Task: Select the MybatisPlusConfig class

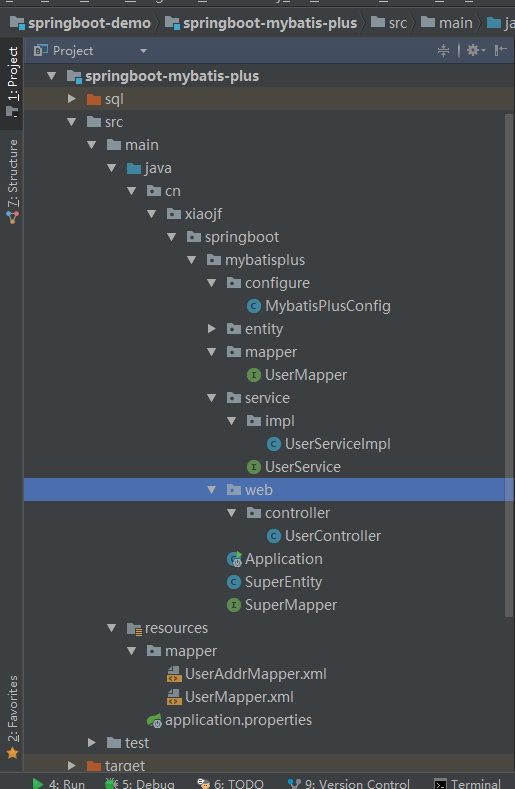Action: [x=328, y=306]
